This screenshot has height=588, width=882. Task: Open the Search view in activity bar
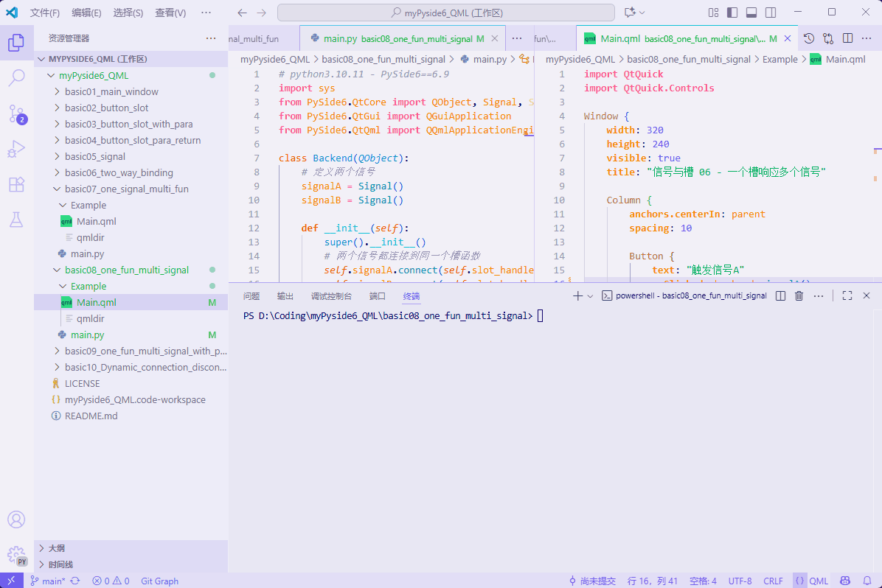click(x=16, y=77)
